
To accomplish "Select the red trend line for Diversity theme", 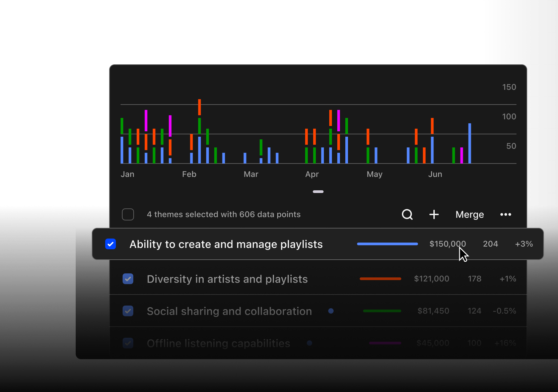I will pos(380,279).
